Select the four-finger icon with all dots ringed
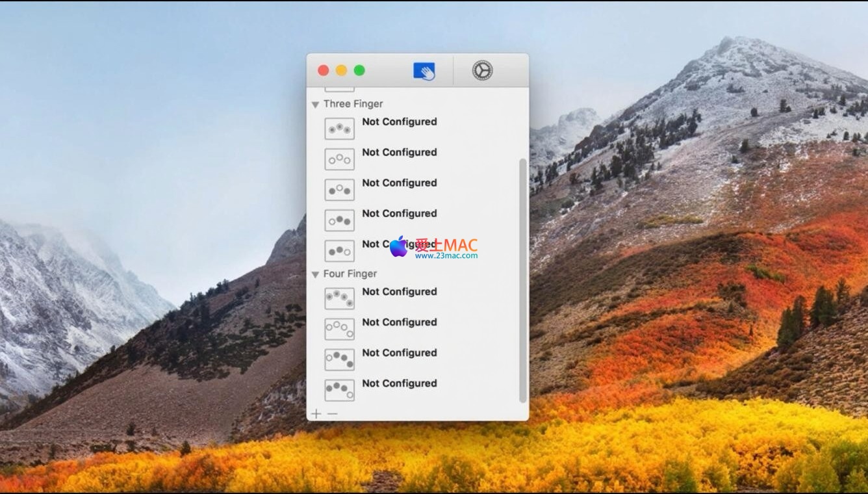Viewport: 868px width, 494px height. 339,298
